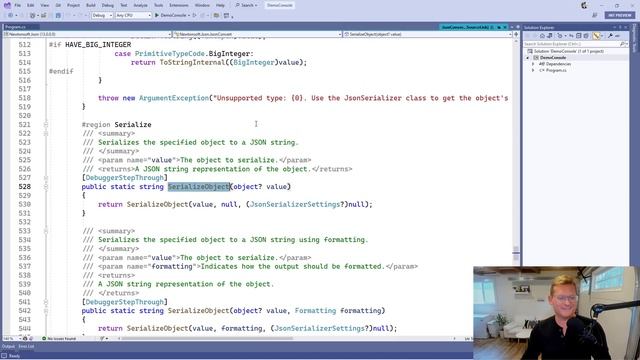Collapse the summary comment at line 533
Screen dimensions: 640x360
46,231
